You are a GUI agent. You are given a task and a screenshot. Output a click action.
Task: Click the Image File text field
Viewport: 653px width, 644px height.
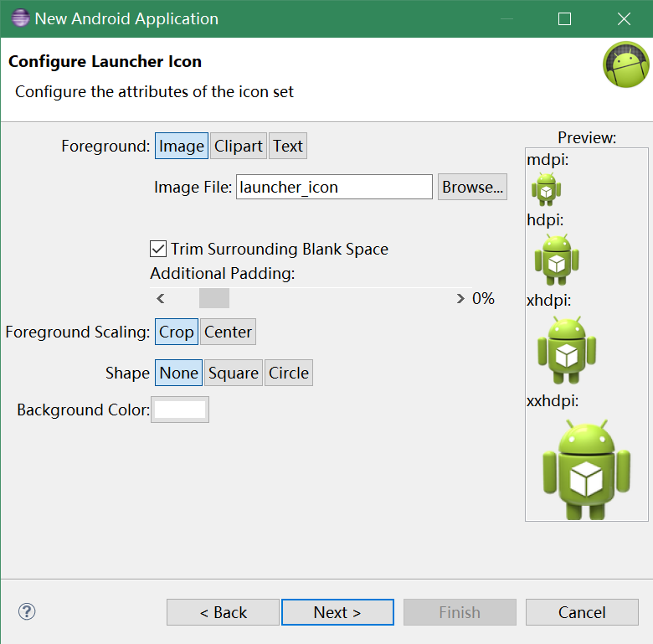(x=334, y=187)
